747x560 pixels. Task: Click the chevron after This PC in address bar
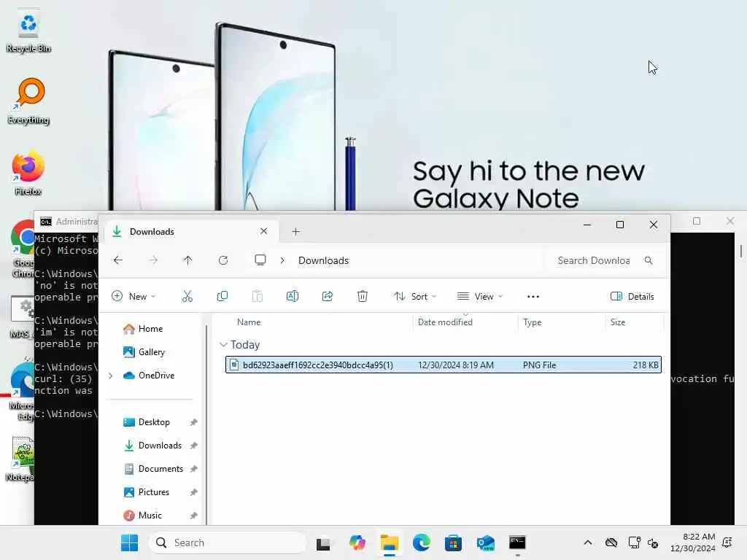point(282,260)
